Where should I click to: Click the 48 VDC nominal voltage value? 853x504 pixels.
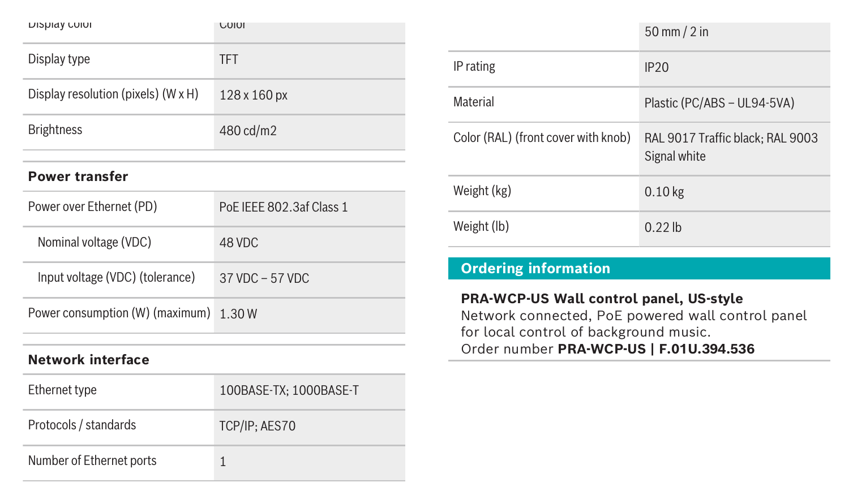(x=239, y=243)
